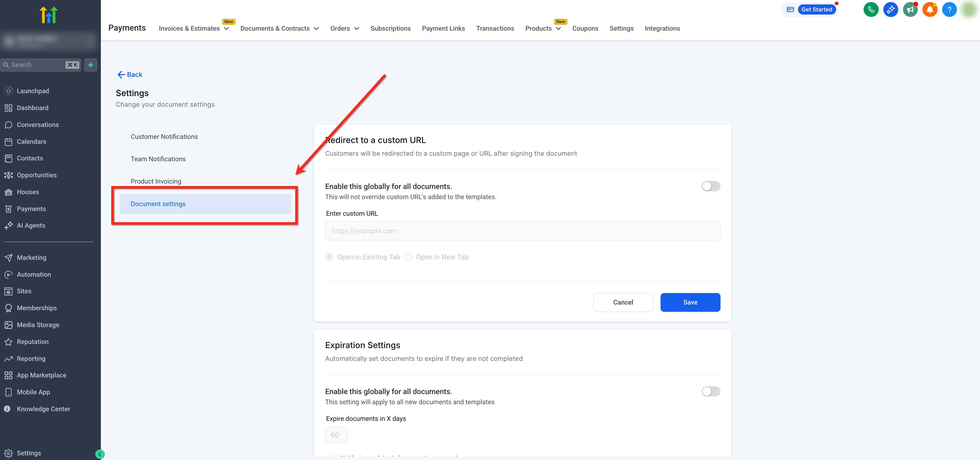Select Open in New Tab radio
Screen dimensions: 980x460
pos(408,257)
